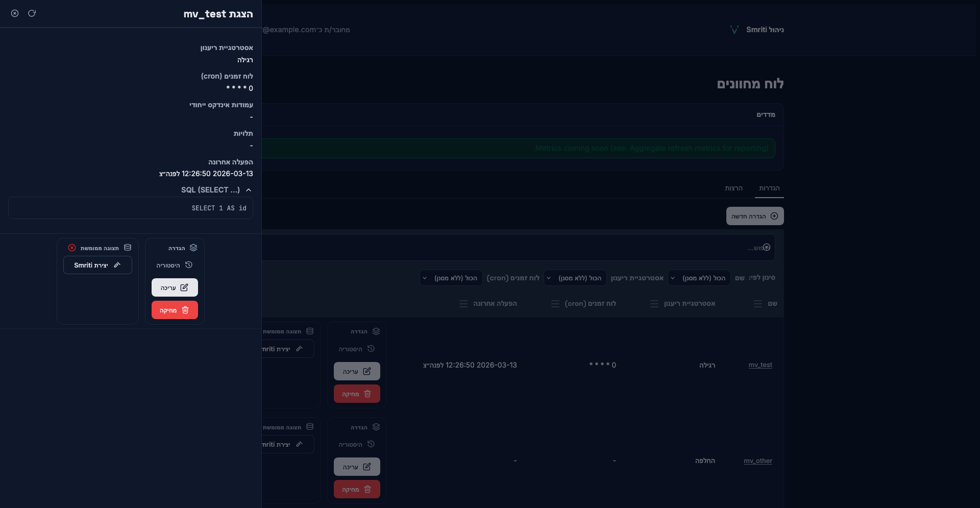Refresh the mv_test drawer with reload icon
Screen dimensions: 980x508
click(32, 13)
